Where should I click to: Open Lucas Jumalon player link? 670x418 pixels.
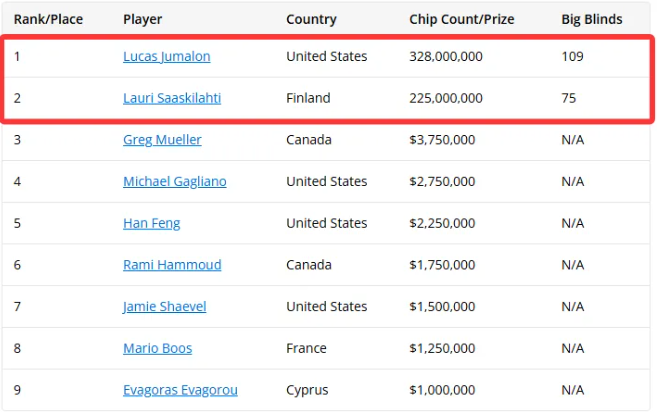coord(167,56)
